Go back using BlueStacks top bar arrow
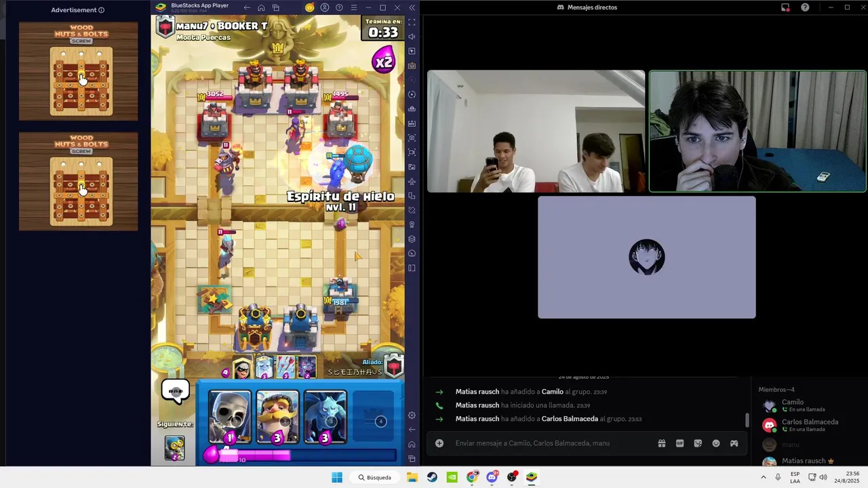The height and width of the screenshot is (488, 868). (x=247, y=7)
